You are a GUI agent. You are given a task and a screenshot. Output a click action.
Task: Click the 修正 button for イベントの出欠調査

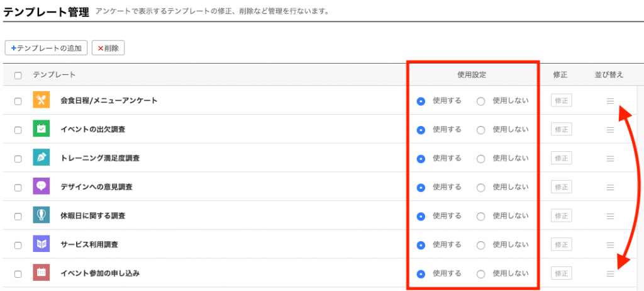point(561,129)
